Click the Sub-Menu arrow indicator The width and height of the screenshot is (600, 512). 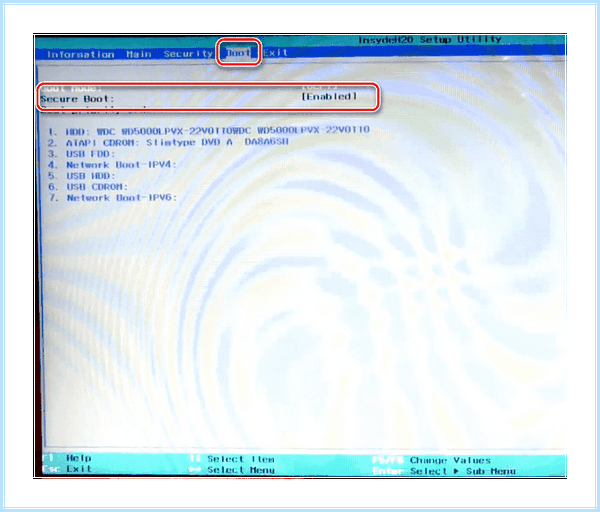pyautogui.click(x=456, y=471)
